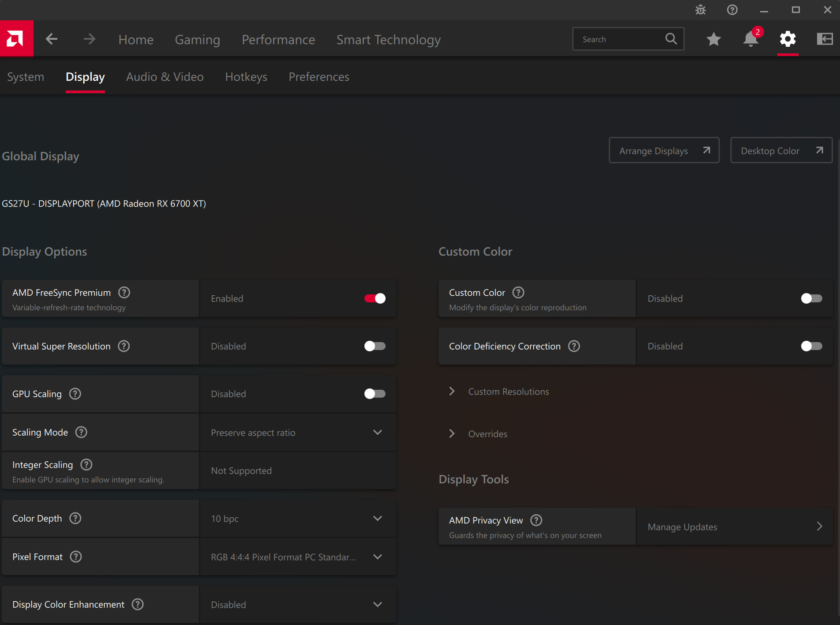
Task: Show help for Color Depth
Action: click(75, 518)
